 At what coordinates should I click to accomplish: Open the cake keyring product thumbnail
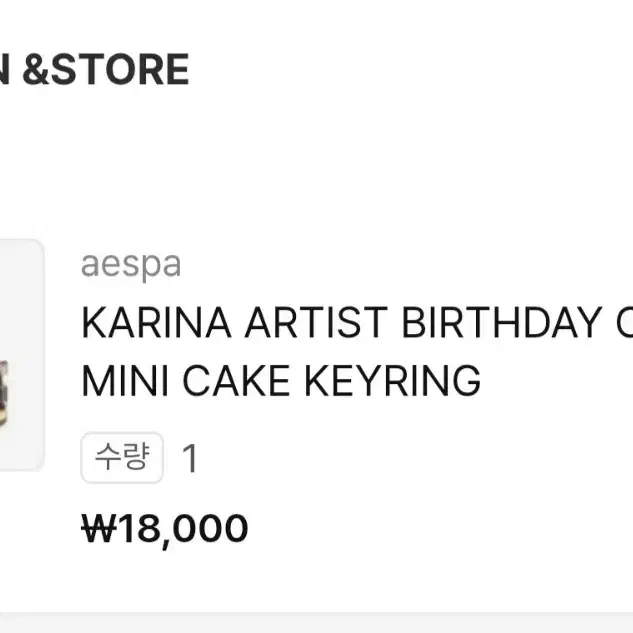(x=22, y=355)
